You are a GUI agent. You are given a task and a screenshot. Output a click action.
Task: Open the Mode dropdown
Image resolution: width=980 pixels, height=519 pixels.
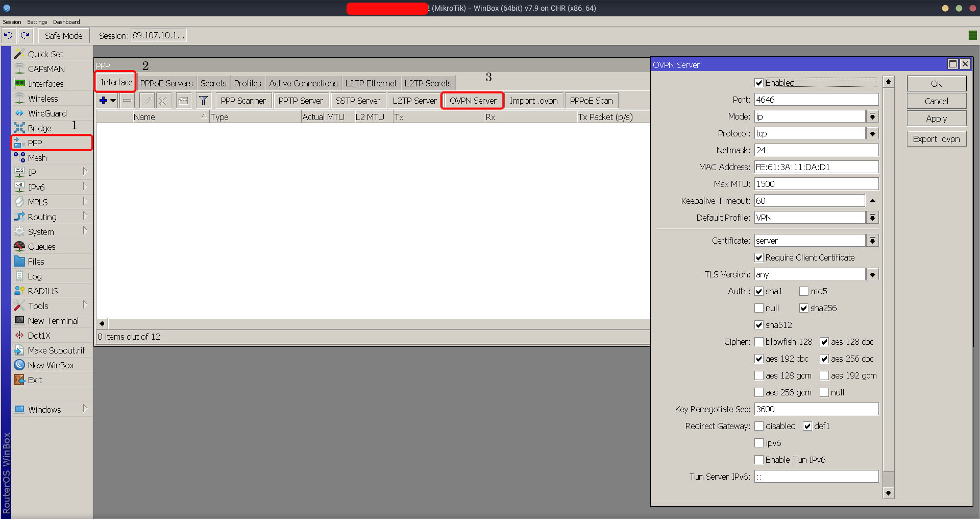[873, 116]
